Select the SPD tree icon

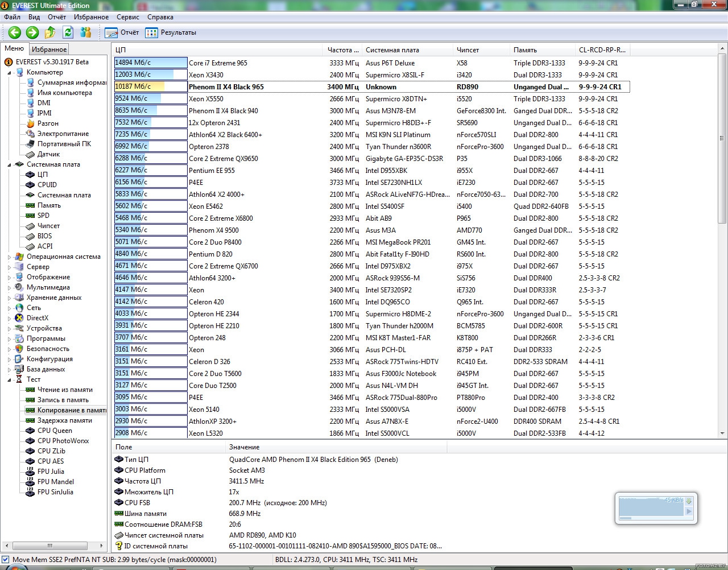pos(31,216)
